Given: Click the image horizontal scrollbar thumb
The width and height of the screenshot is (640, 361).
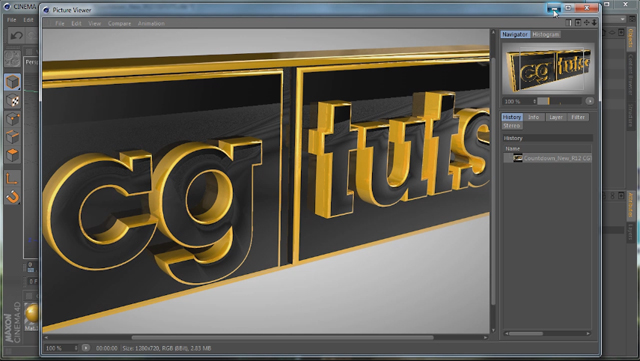Looking at the screenshot, I should [282, 338].
